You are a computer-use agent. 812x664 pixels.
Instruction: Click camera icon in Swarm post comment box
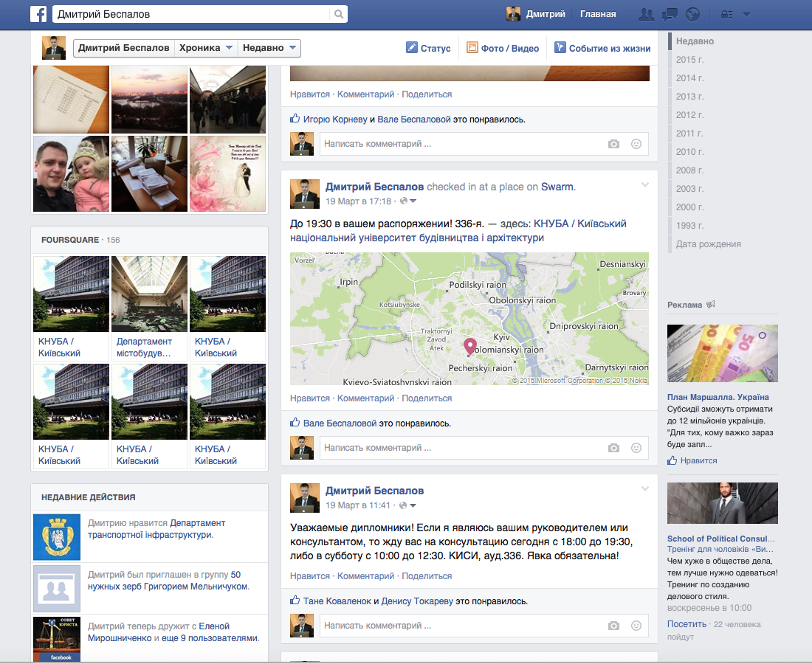coord(613,448)
